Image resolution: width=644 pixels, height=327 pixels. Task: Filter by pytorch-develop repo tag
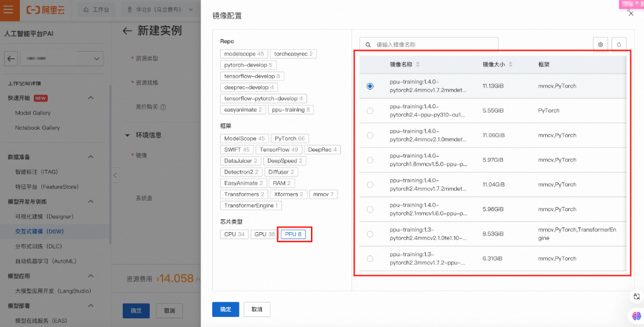click(248, 65)
